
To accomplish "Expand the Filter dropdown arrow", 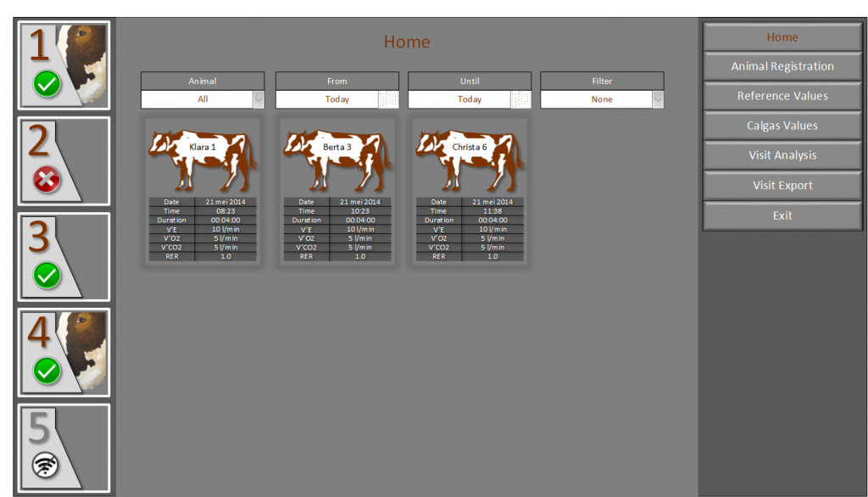I will 658,99.
